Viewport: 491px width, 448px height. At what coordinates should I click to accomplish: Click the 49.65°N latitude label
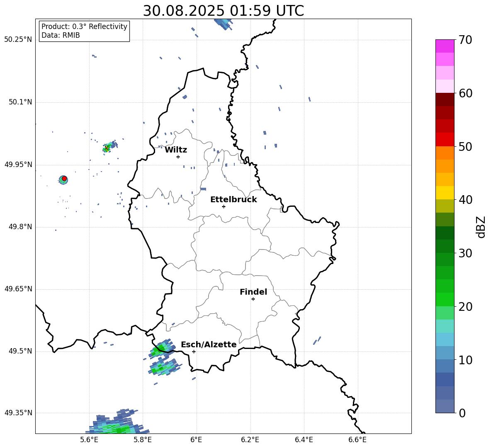[18, 289]
